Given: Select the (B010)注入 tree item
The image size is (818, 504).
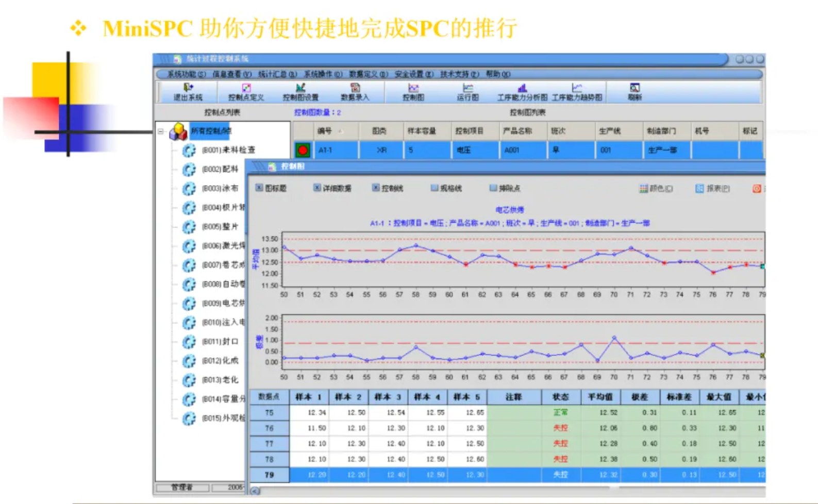Looking at the screenshot, I should (x=223, y=323).
